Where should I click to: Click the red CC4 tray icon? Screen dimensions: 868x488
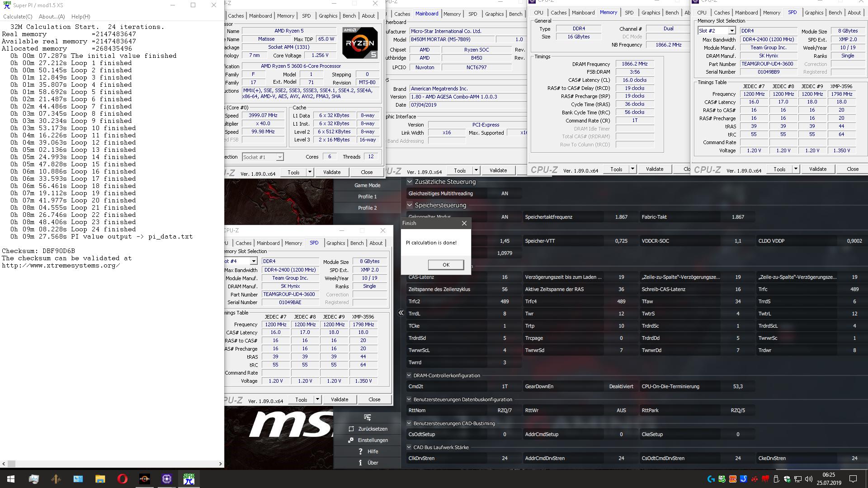(x=733, y=479)
